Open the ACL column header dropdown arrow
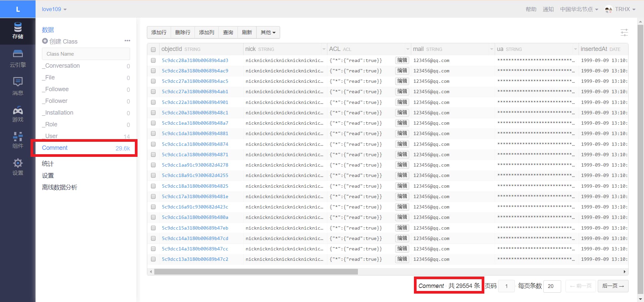 [408, 49]
